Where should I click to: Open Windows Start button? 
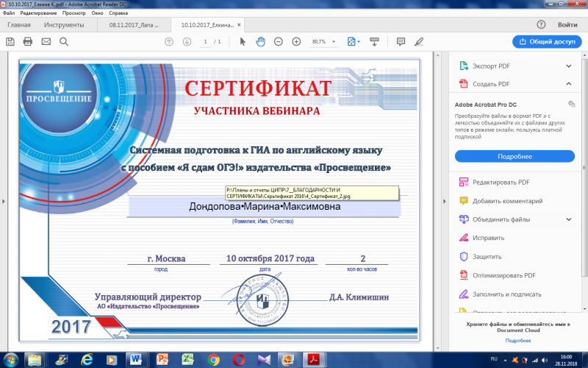coord(10,360)
